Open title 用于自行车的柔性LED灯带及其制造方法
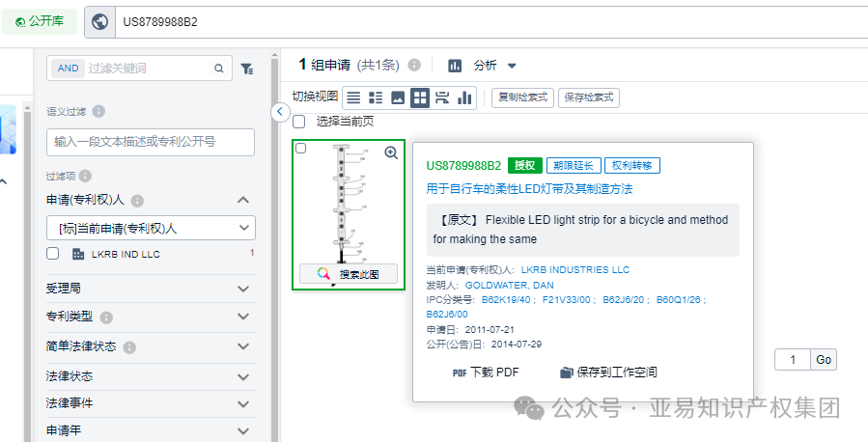This screenshot has width=868, height=442. pyautogui.click(x=529, y=189)
